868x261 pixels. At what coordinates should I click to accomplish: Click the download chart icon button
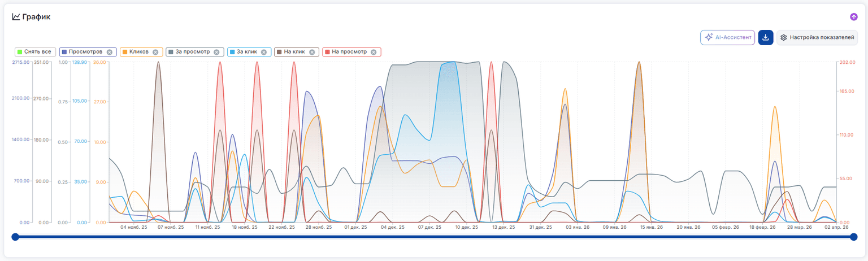tap(765, 38)
